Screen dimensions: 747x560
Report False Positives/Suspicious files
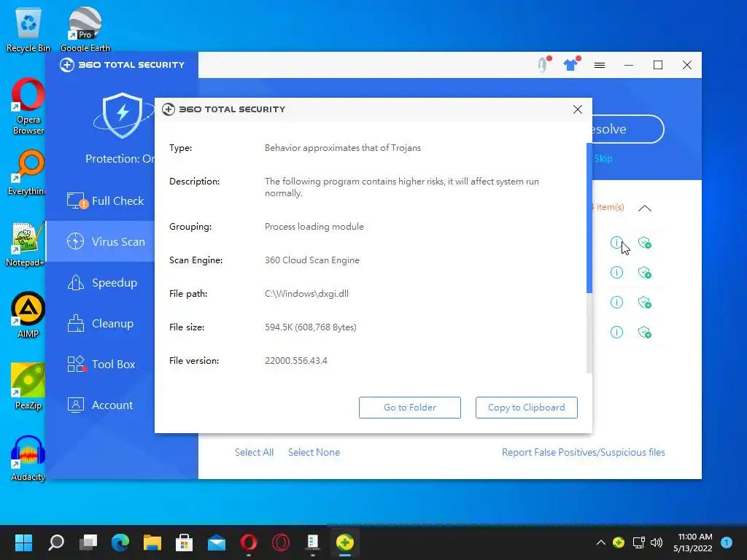583,452
